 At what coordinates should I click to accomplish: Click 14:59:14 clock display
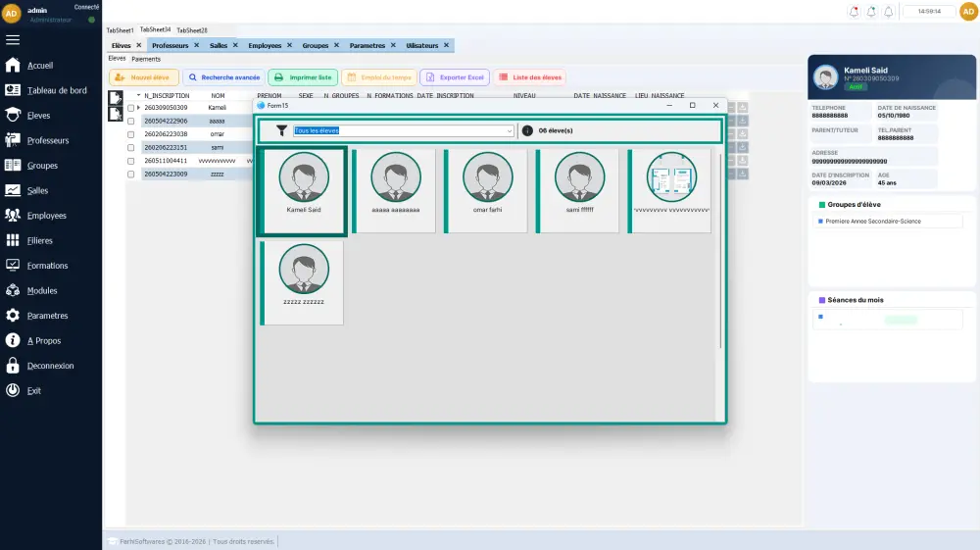(929, 11)
